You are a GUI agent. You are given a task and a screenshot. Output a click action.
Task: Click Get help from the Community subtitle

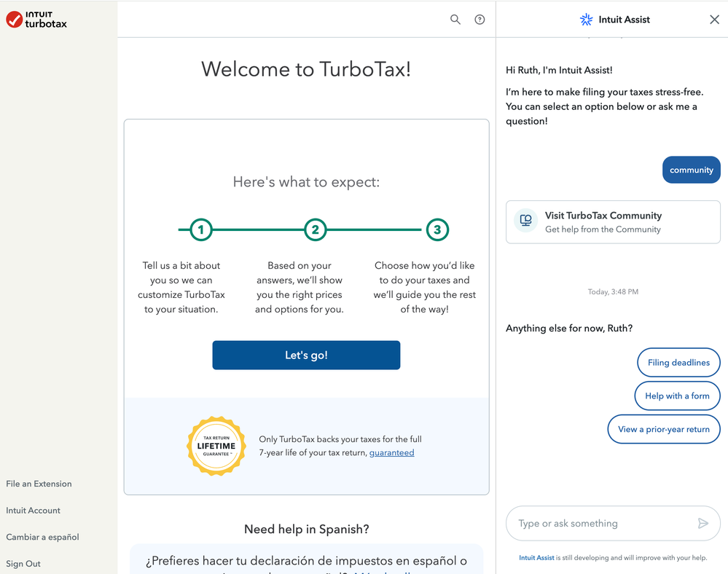click(x=603, y=229)
